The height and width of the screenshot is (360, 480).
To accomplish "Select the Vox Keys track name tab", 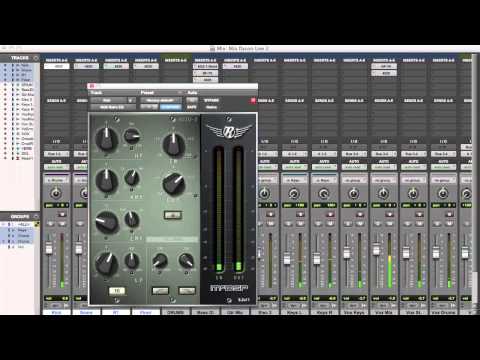I will (x=354, y=313).
